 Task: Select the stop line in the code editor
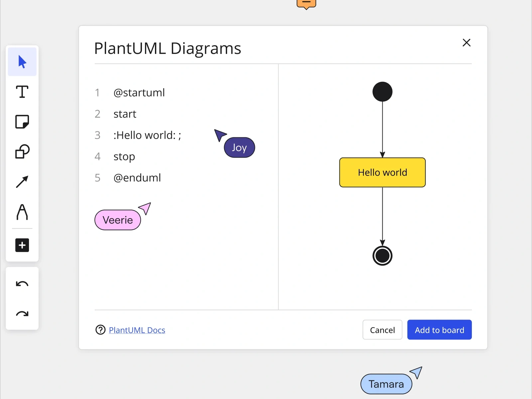pyautogui.click(x=124, y=156)
